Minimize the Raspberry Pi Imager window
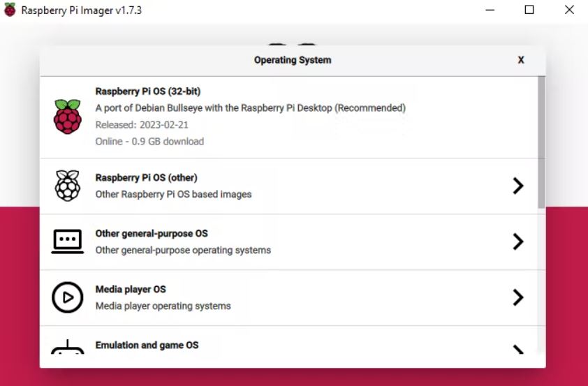Viewport: 588px width, 386px height. pos(490,10)
